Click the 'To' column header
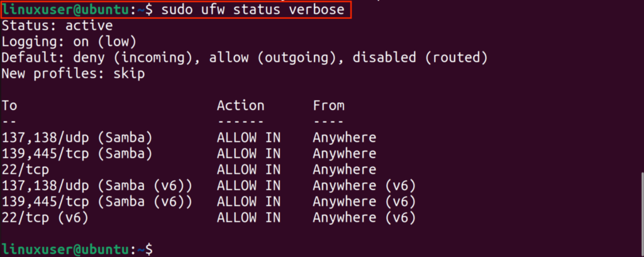The width and height of the screenshot is (644, 257). (9, 106)
